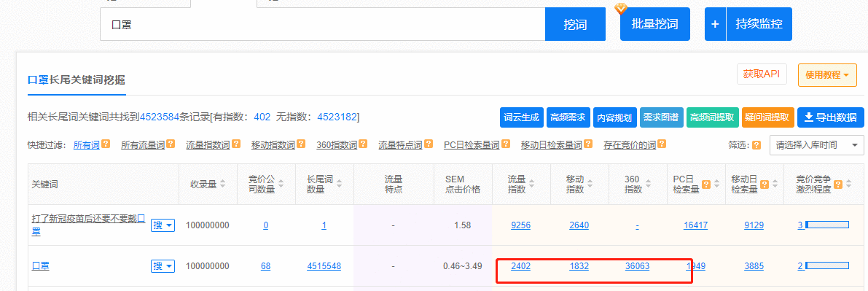The image size is (868, 291).
Task: Click PC日检索量 value 16417
Action: [x=696, y=225]
